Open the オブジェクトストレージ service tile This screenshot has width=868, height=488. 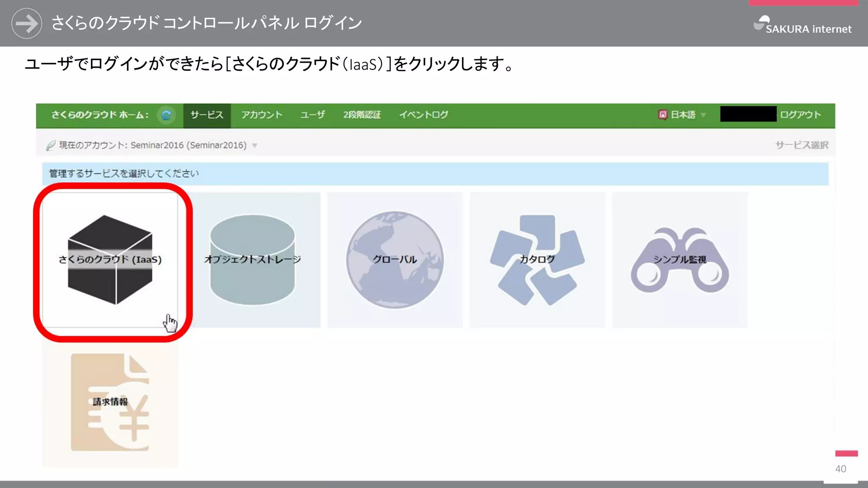253,260
